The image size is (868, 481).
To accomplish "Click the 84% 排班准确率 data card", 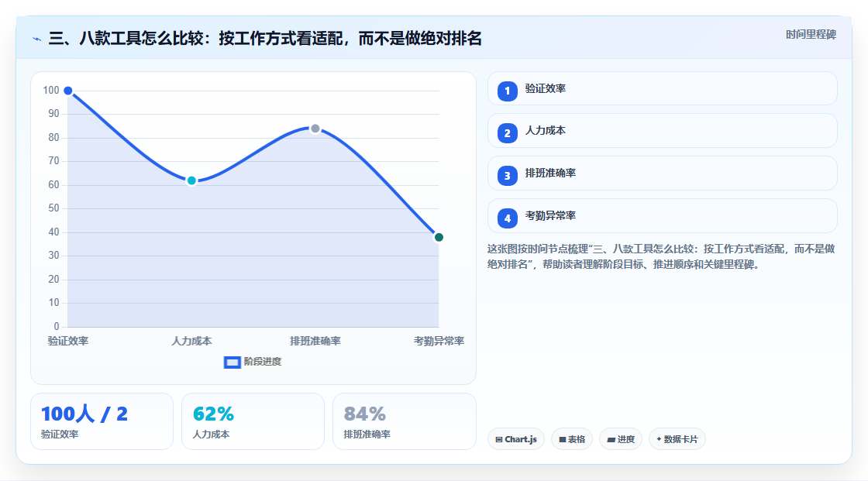I will (404, 421).
